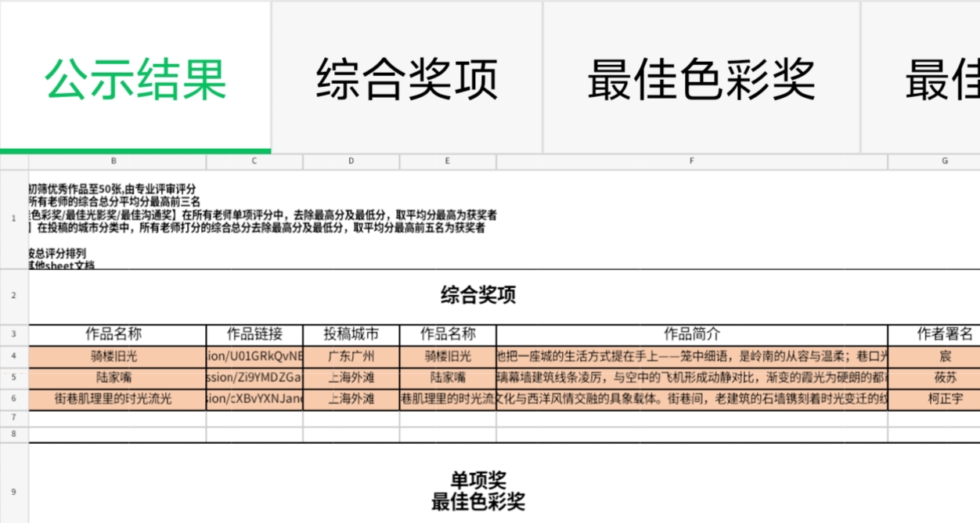Select row 9 header
The image size is (980, 523).
[x=14, y=492]
